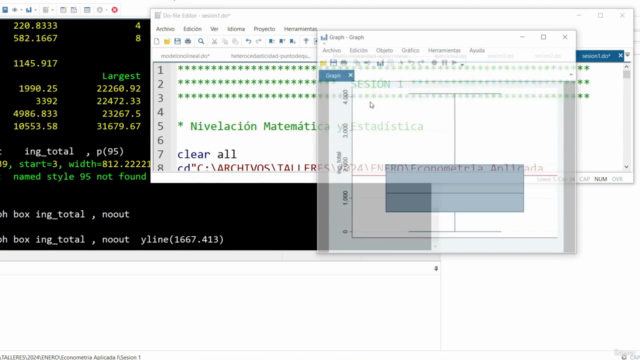The height and width of the screenshot is (360, 640).
Task: Switch to heterocedasticidad-puntodequ... tab
Action: click(271, 56)
